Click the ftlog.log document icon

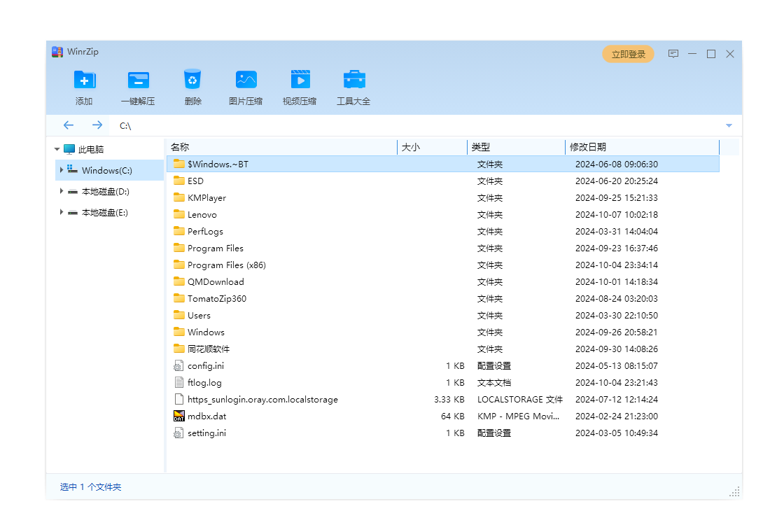(178, 382)
